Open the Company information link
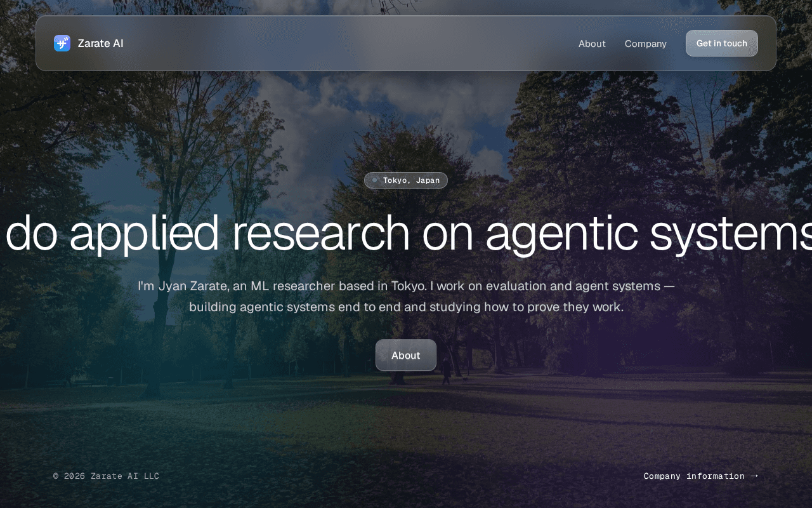Screen dimensions: 812x508 701,476
